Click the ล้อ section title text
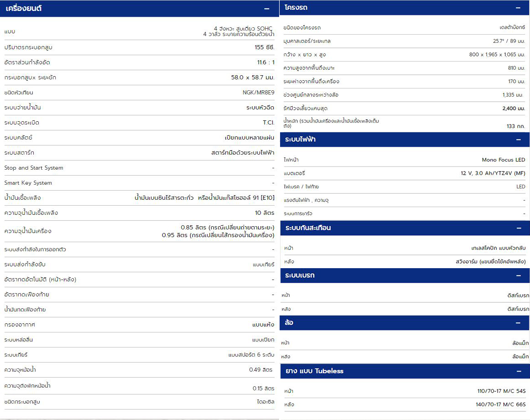 point(289,323)
